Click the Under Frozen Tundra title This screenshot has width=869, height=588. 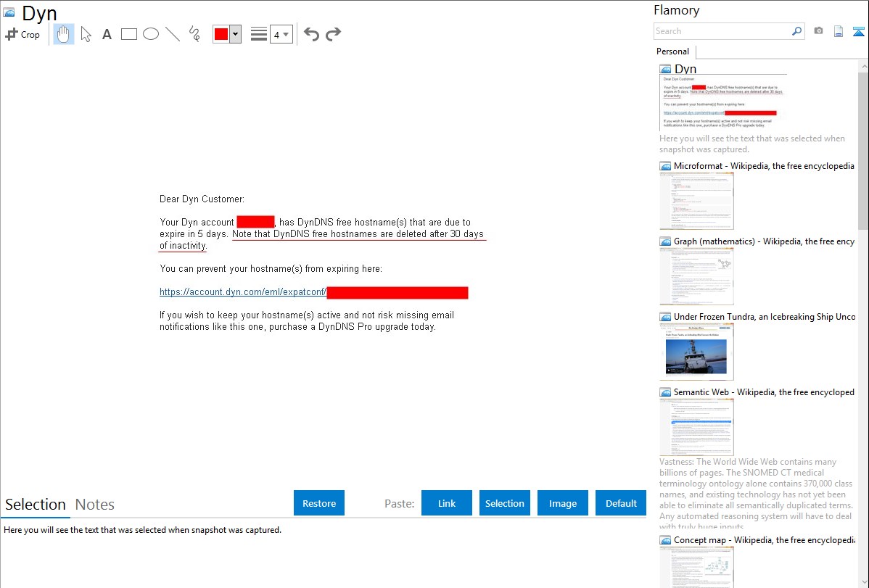coord(765,316)
